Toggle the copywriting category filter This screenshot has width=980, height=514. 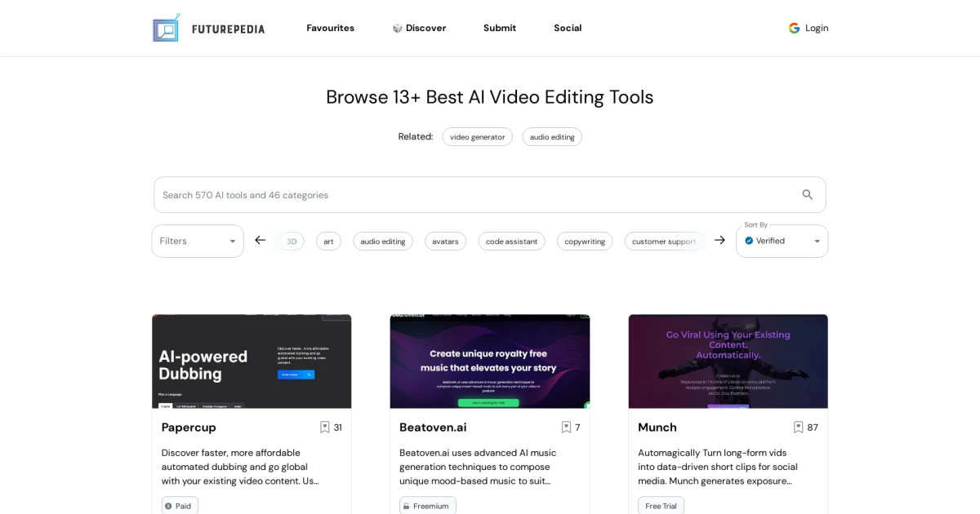click(585, 241)
